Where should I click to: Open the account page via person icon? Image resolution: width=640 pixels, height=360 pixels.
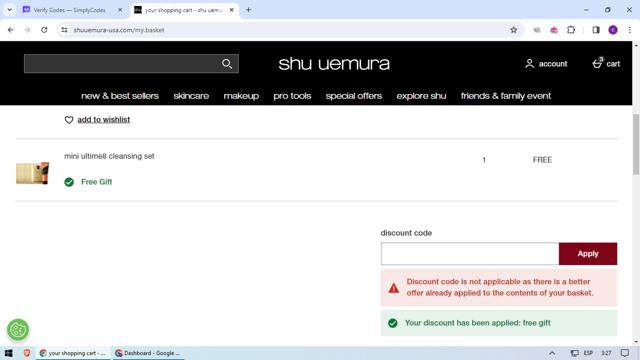click(529, 64)
